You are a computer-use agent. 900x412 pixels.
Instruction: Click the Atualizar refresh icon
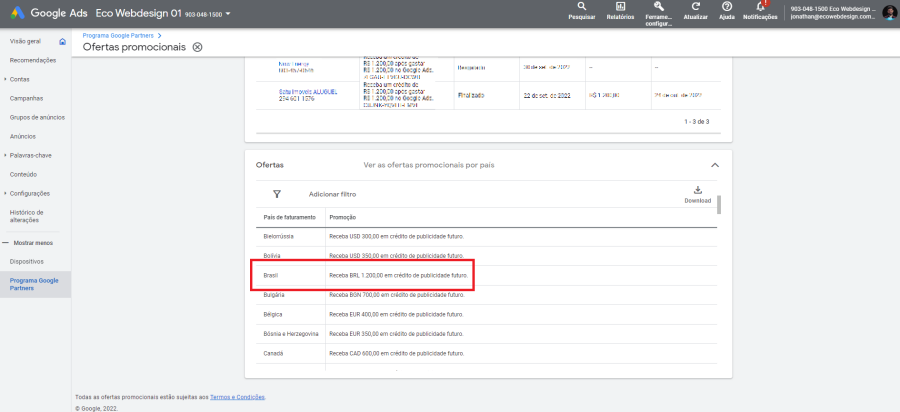click(x=696, y=11)
